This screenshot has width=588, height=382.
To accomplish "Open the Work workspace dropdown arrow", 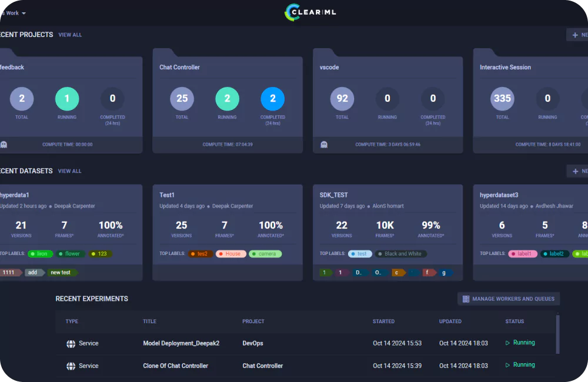I will click(24, 13).
